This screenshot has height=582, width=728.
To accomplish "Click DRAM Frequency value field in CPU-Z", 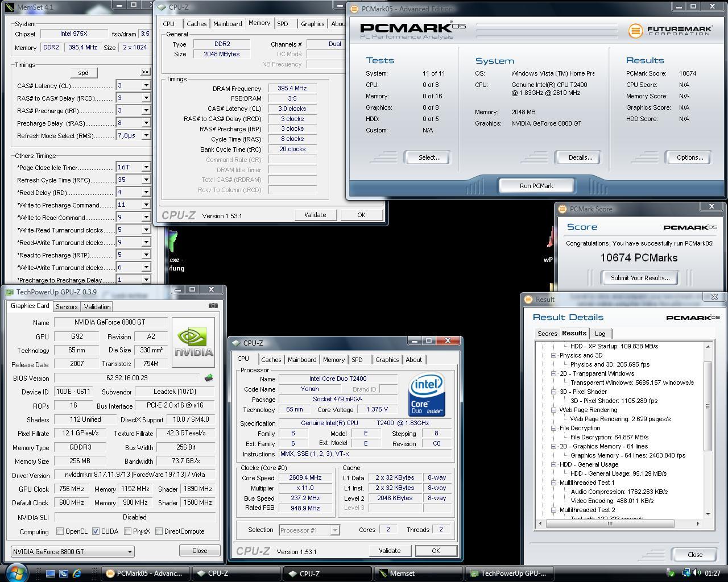I will click(x=292, y=89).
